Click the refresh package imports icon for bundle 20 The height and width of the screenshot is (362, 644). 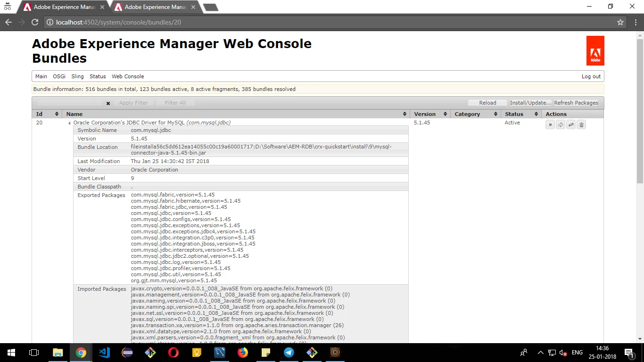click(561, 124)
